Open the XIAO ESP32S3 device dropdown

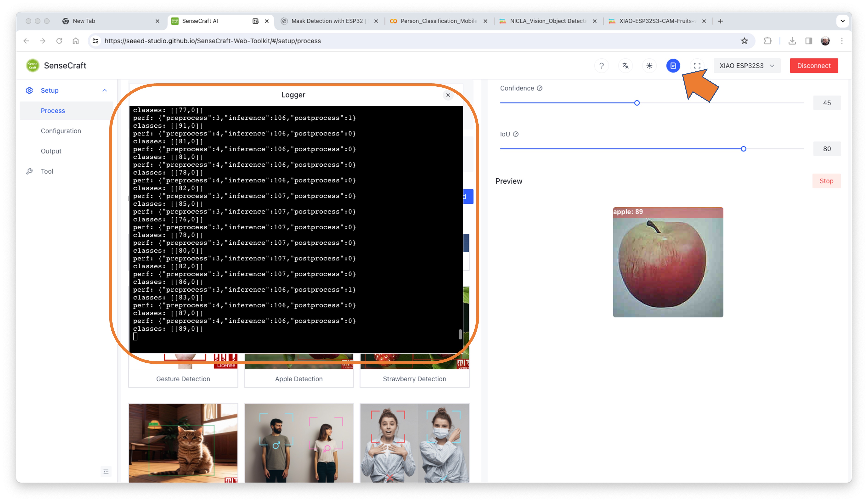(x=746, y=66)
